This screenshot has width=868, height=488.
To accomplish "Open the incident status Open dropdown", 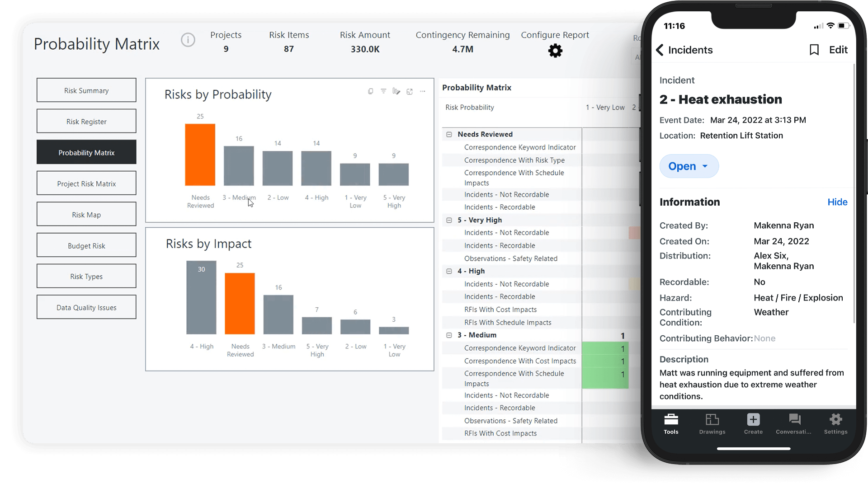I will click(689, 166).
